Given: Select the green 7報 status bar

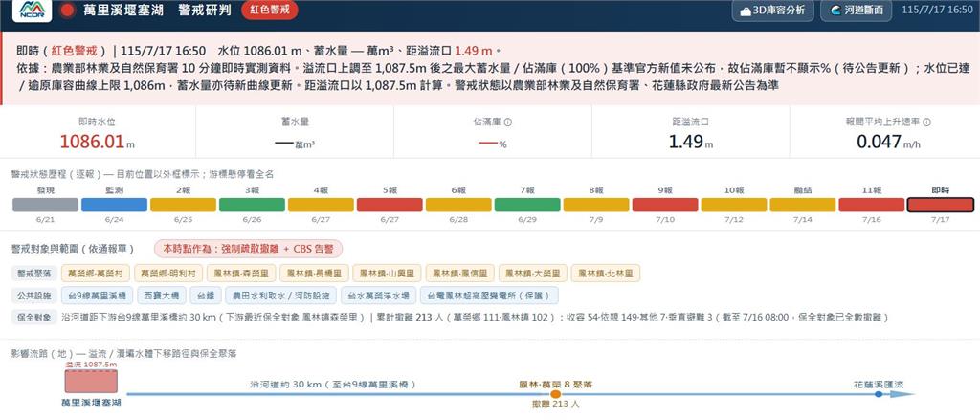Looking at the screenshot, I should [527, 205].
